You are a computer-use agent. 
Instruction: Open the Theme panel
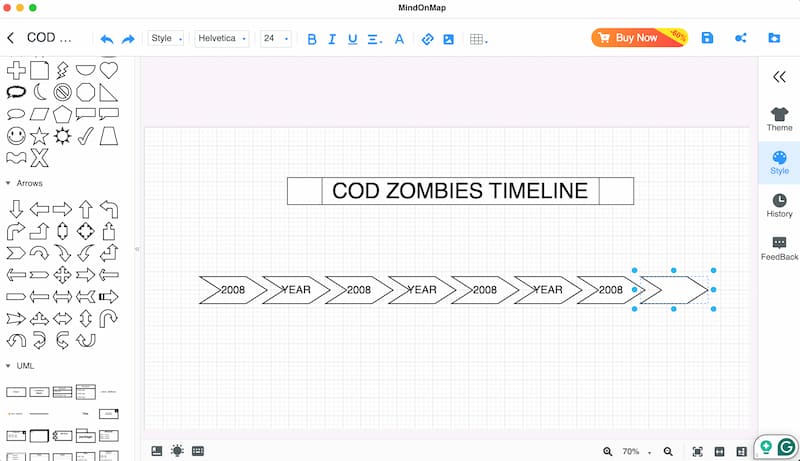[779, 119]
